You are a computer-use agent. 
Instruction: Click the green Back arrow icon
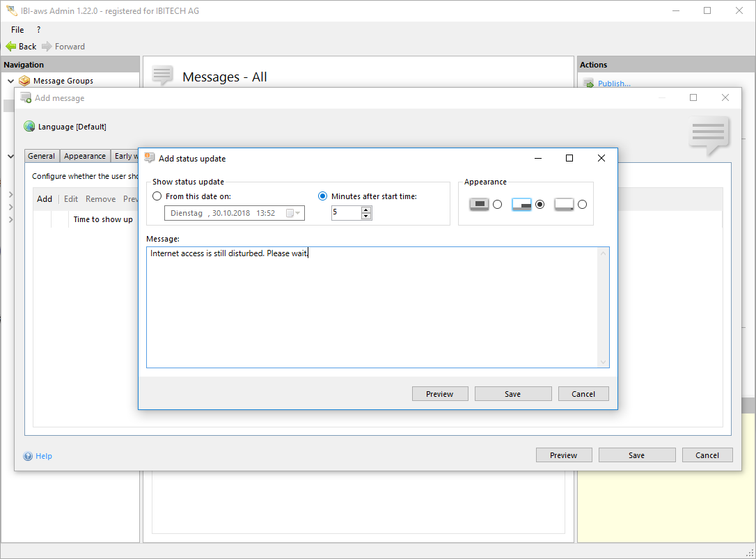pos(11,47)
